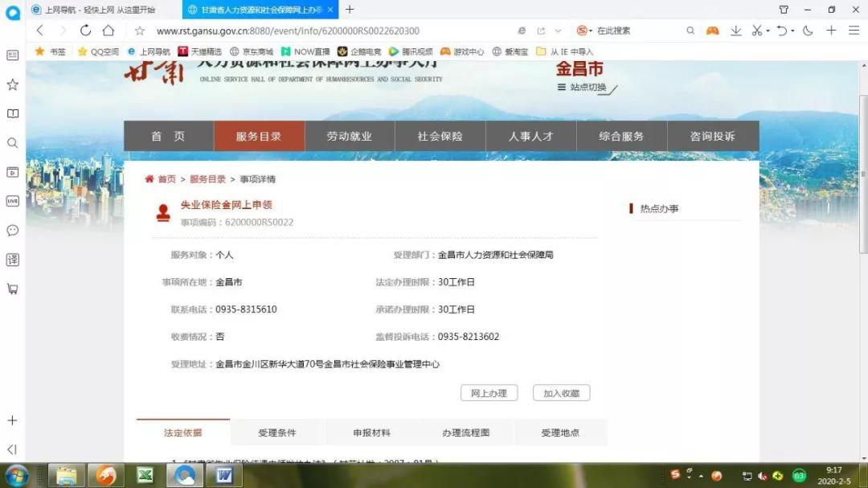Open the translate icon in left sidebar
Viewport: 868px width, 488px height.
point(12,259)
